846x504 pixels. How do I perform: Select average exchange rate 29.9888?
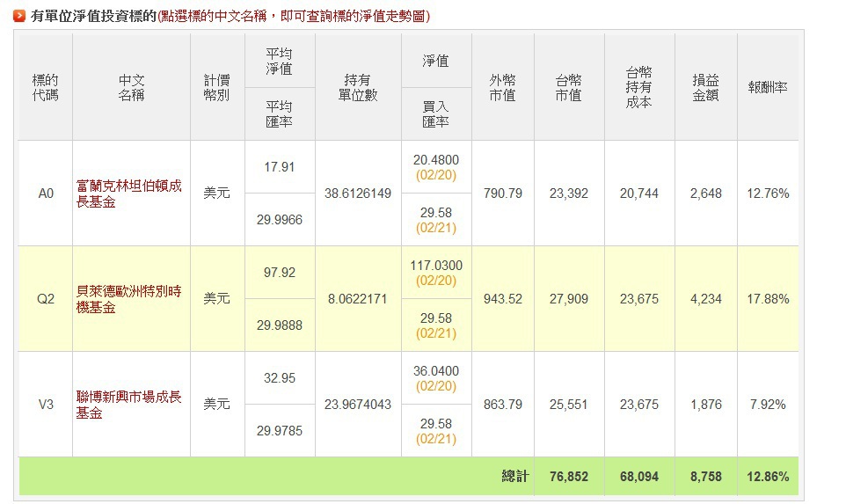coord(280,325)
